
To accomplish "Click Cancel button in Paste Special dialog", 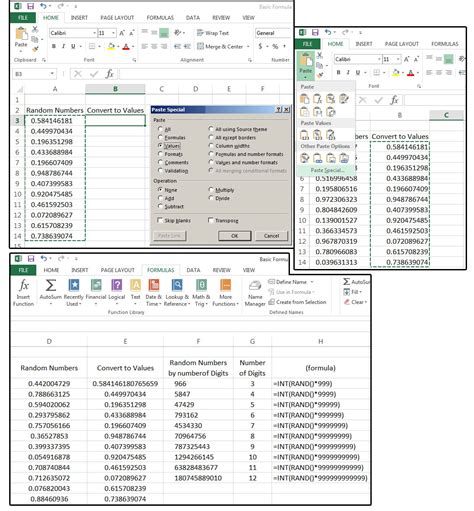I will (271, 236).
